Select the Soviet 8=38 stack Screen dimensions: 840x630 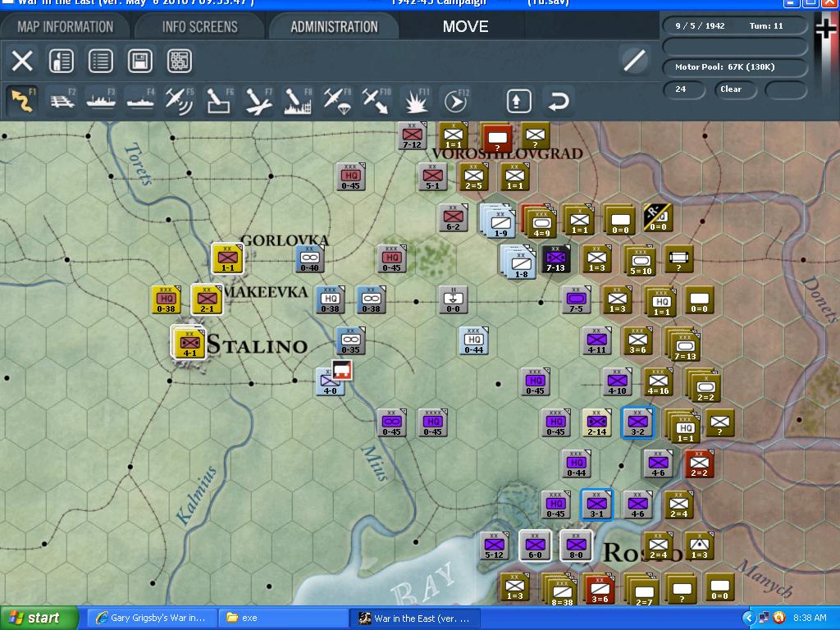coord(560,590)
